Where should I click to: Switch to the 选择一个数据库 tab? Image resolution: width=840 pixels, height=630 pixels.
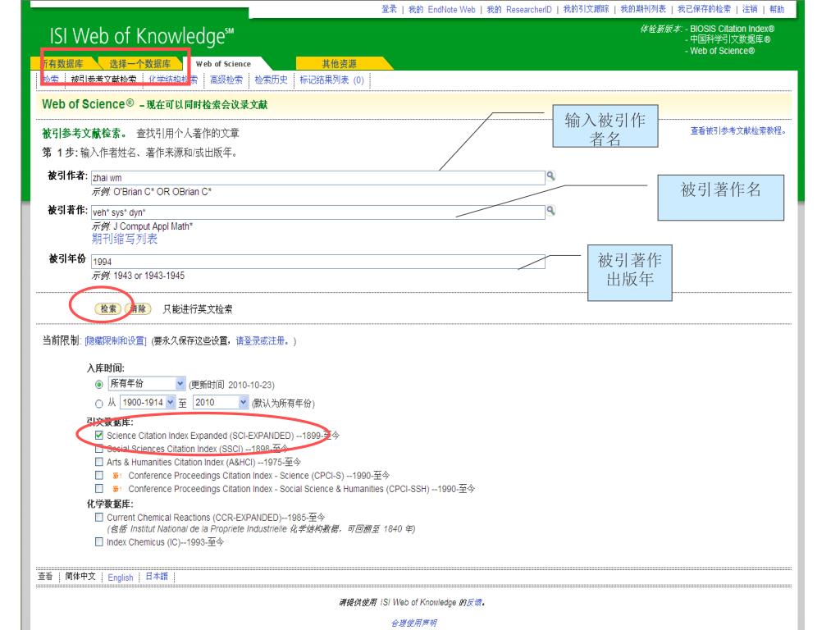coord(139,64)
